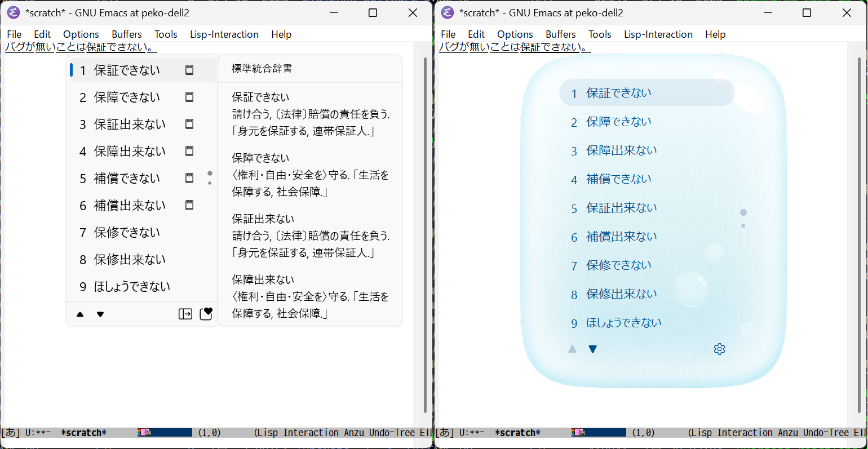The width and height of the screenshot is (868, 449).
Task: Click page indicator dots in left candidate list
Action: (210, 177)
